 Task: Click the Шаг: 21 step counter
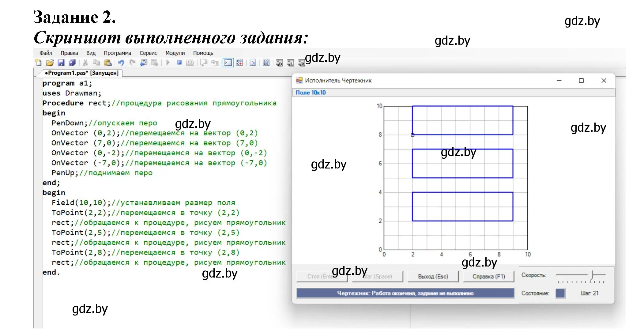pyautogui.click(x=589, y=293)
